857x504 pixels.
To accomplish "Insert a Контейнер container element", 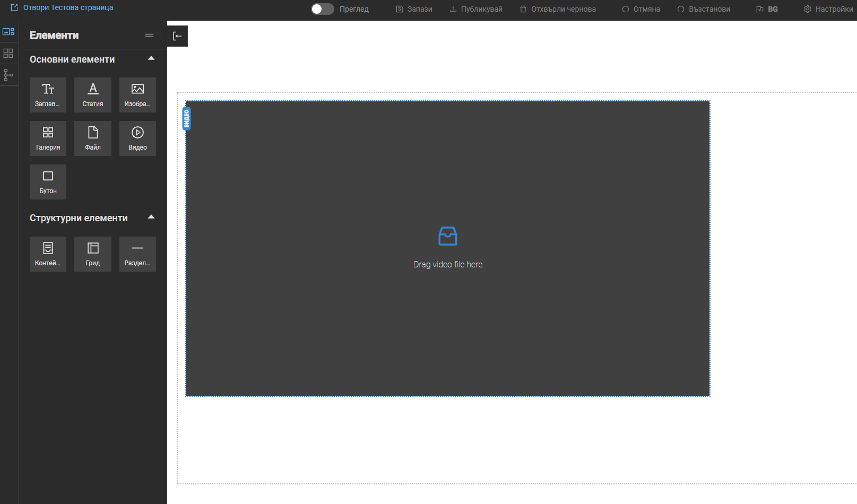I will [48, 254].
